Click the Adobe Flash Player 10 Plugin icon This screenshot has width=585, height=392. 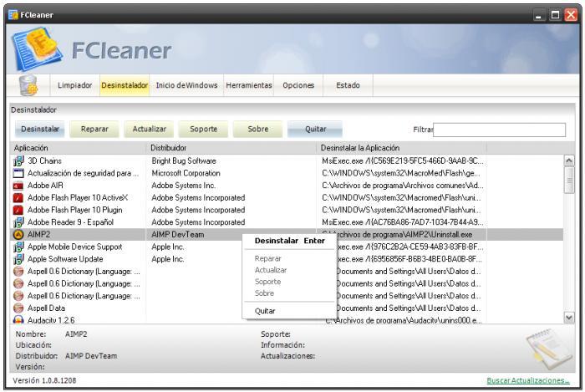(18, 210)
